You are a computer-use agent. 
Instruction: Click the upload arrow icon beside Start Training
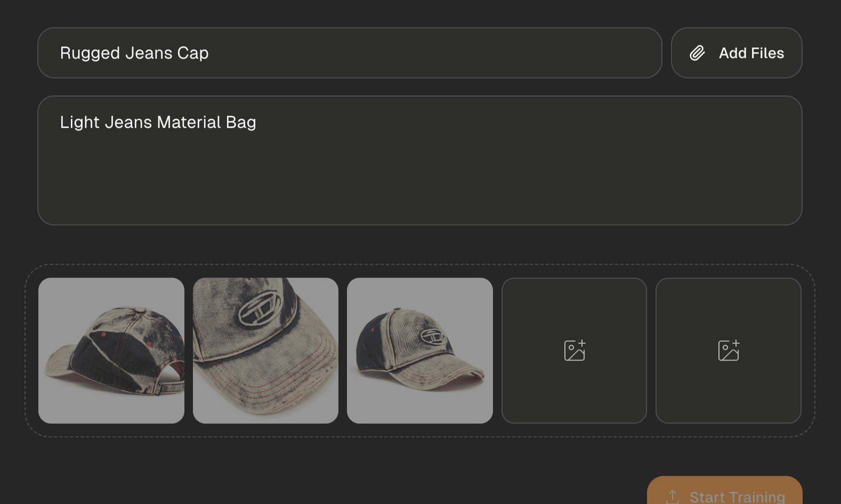tap(673, 497)
